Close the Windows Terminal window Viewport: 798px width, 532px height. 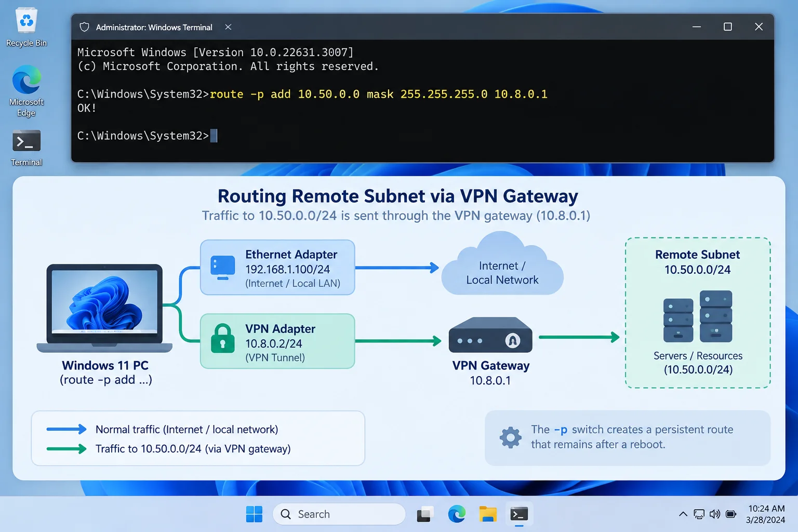coord(759,26)
